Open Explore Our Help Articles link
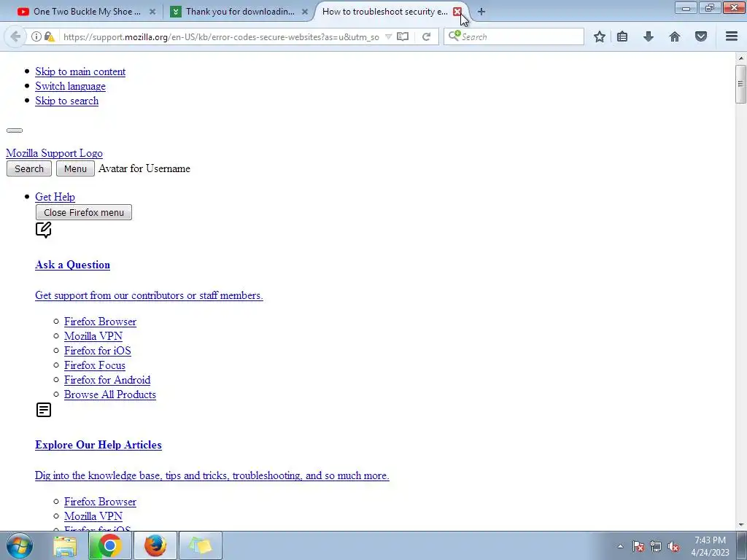747x560 pixels. [98, 445]
